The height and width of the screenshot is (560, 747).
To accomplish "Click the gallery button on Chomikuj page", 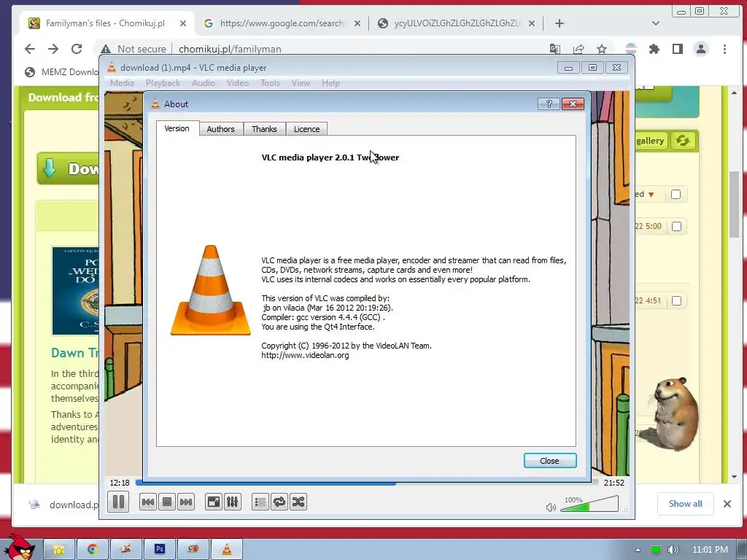I will coord(650,141).
